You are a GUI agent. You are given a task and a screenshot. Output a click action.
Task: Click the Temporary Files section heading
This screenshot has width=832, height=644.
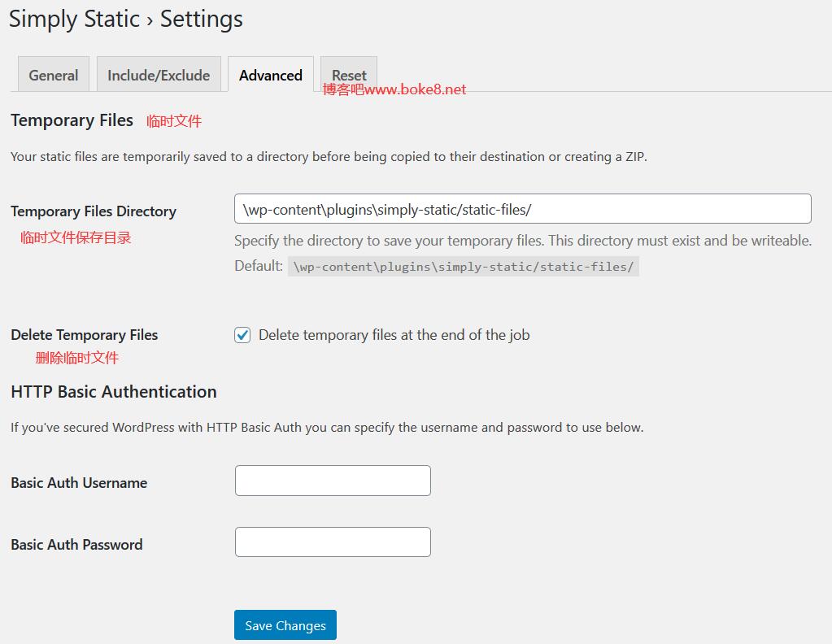[x=72, y=120]
